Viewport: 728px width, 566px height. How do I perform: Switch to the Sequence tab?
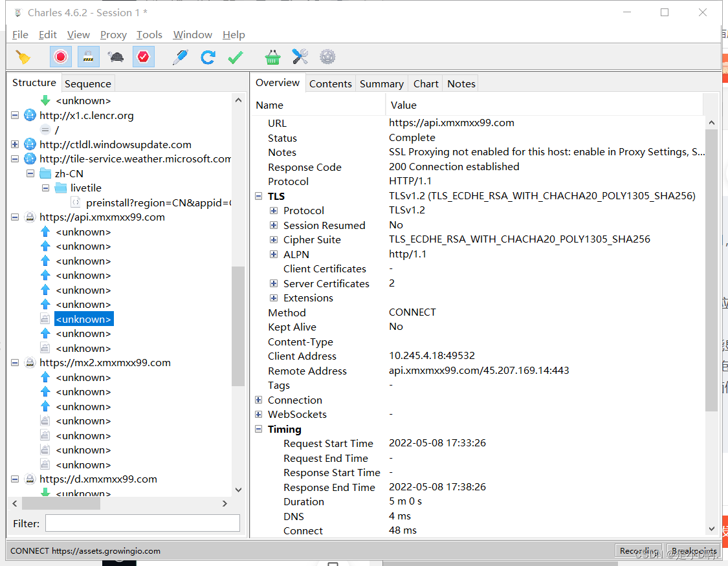[x=88, y=83]
